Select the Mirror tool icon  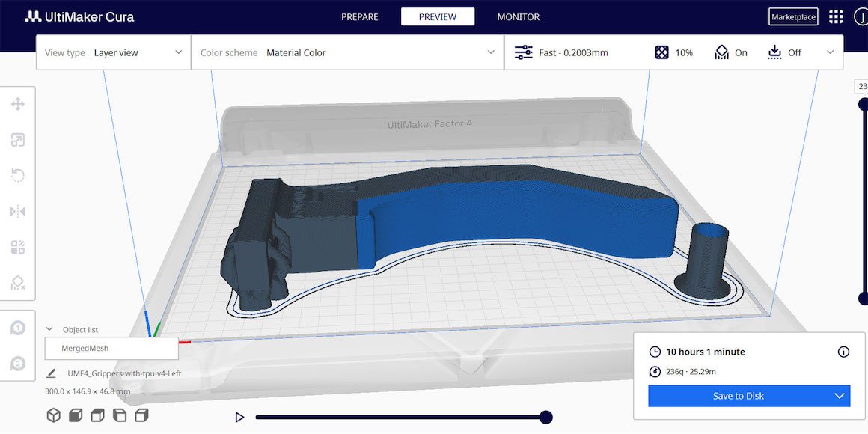coord(18,212)
